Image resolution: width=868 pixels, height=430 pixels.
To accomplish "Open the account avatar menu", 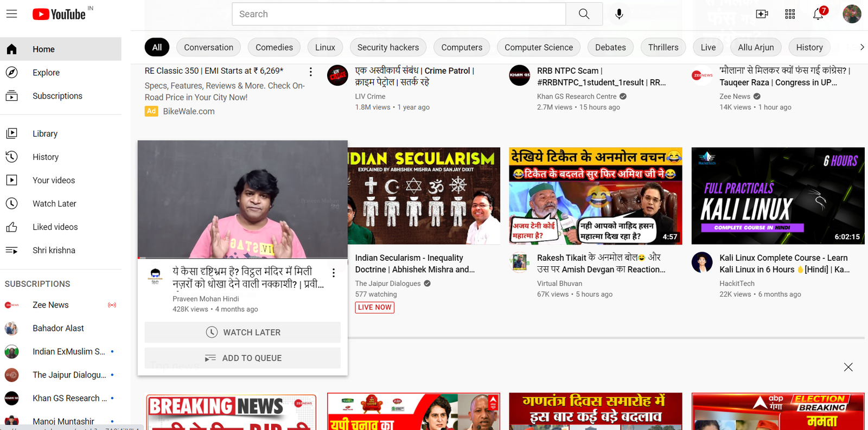I will [852, 14].
